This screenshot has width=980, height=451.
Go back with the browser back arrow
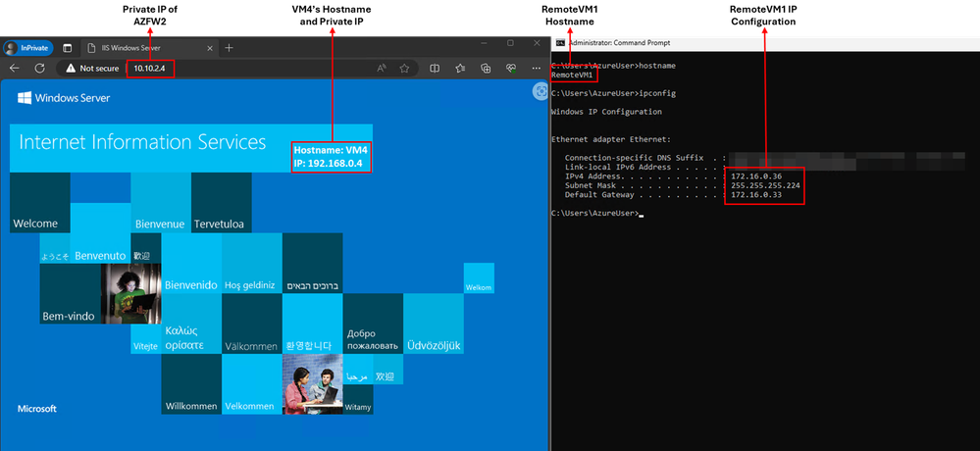(x=15, y=68)
